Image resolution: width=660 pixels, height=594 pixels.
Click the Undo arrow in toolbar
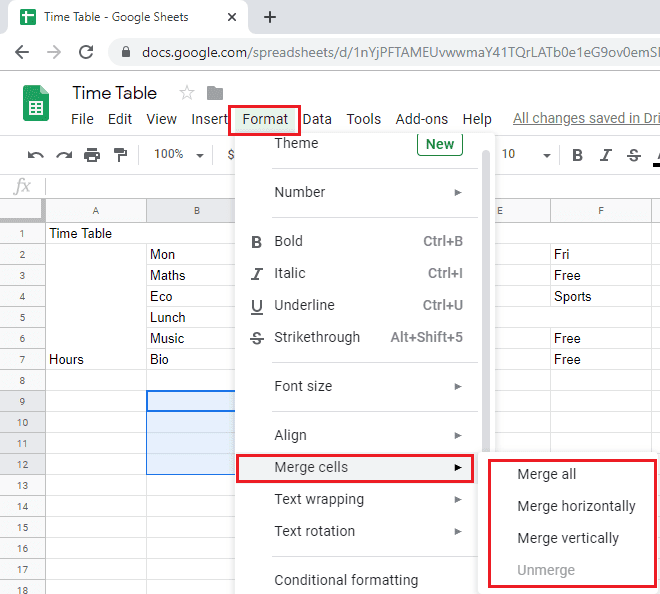click(x=35, y=155)
